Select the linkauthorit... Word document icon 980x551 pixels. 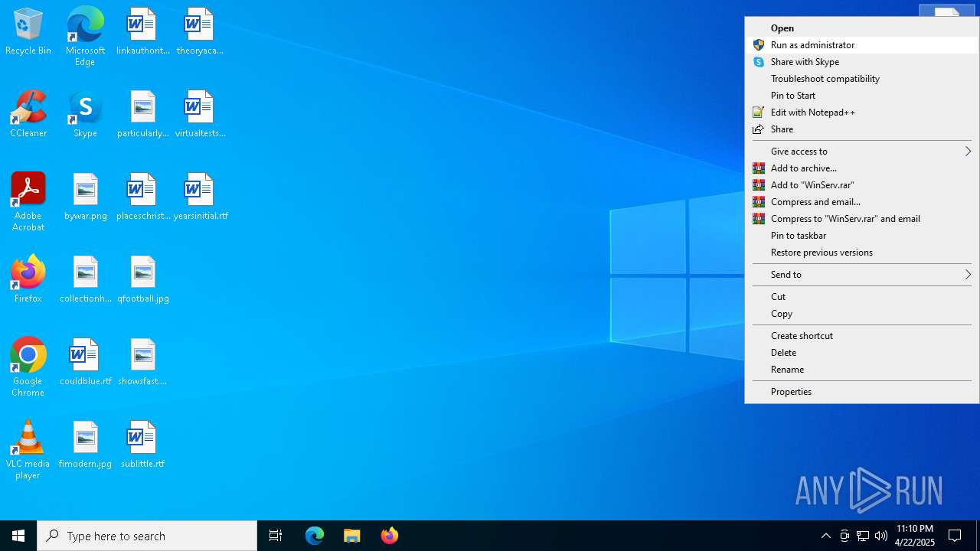click(143, 32)
